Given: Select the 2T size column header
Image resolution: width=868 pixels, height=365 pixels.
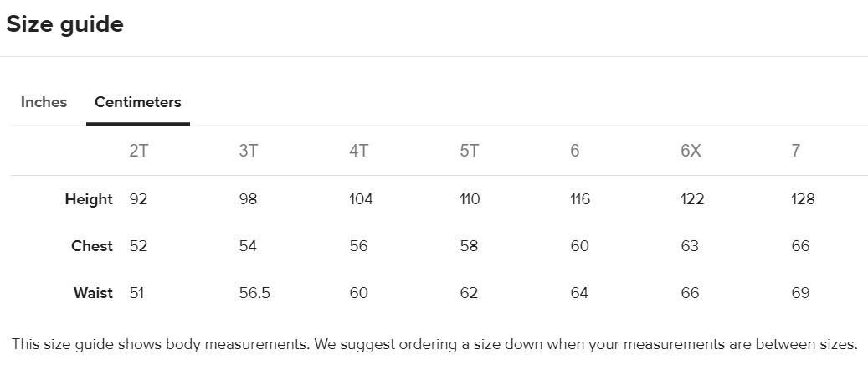Looking at the screenshot, I should click(x=138, y=151).
